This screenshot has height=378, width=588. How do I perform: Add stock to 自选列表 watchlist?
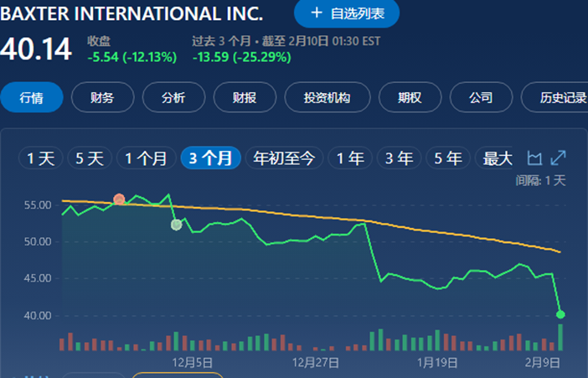tap(347, 13)
